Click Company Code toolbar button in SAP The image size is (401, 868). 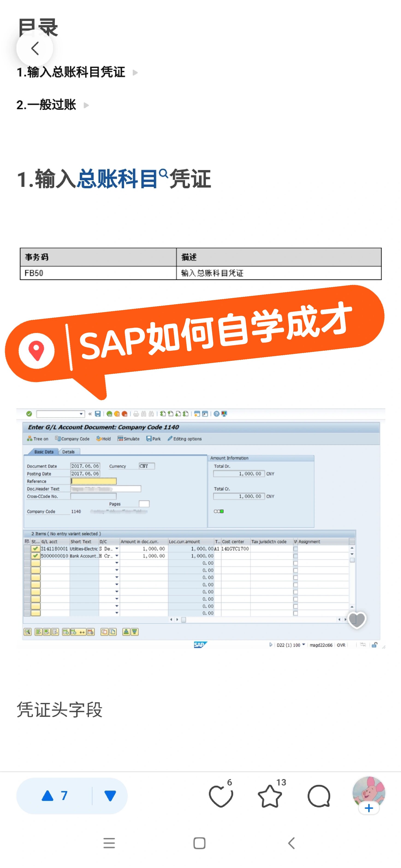(72, 439)
